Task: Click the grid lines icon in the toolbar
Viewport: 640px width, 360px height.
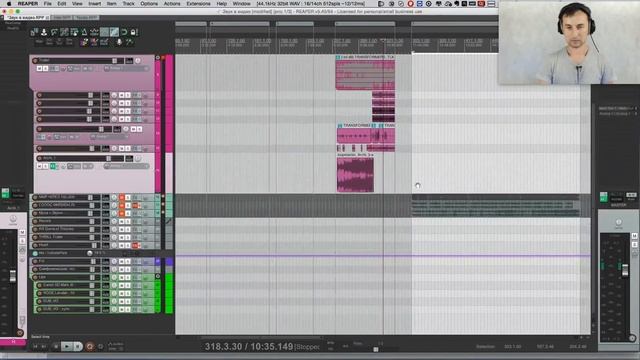Action: point(104,32)
